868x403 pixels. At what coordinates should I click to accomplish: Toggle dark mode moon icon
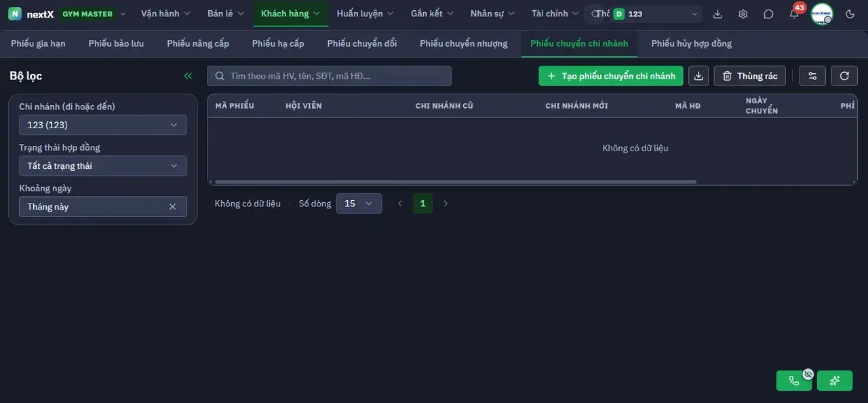(x=850, y=14)
